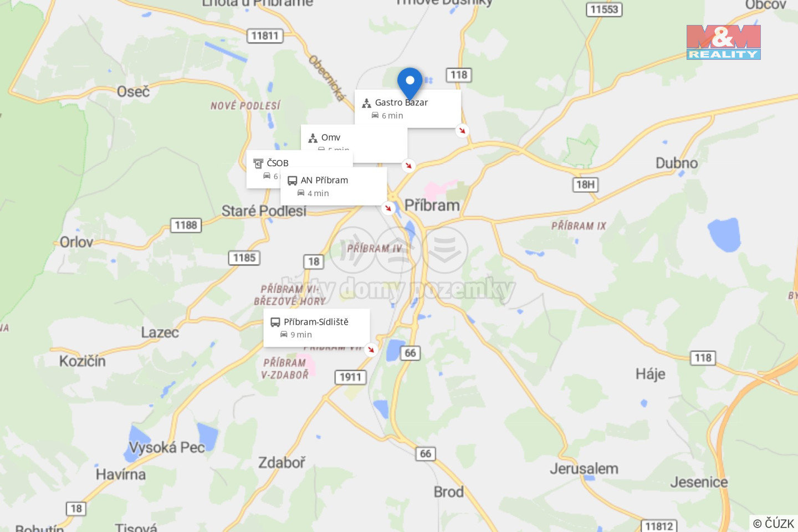Click the red arrow beside Příbram-Sídliště card
The width and height of the screenshot is (798, 532).
point(371,349)
